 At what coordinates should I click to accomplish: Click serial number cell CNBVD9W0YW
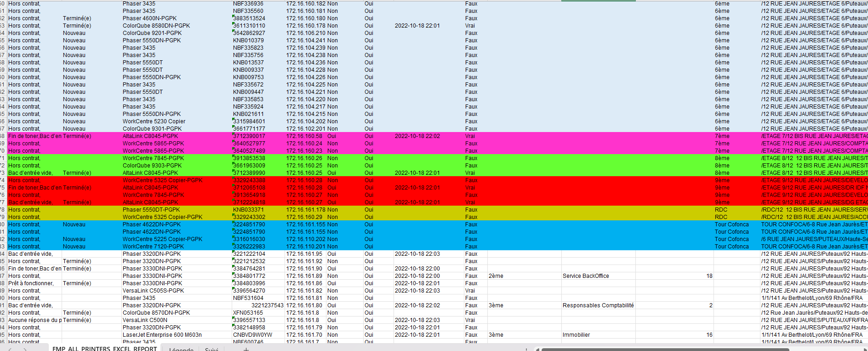tap(252, 335)
